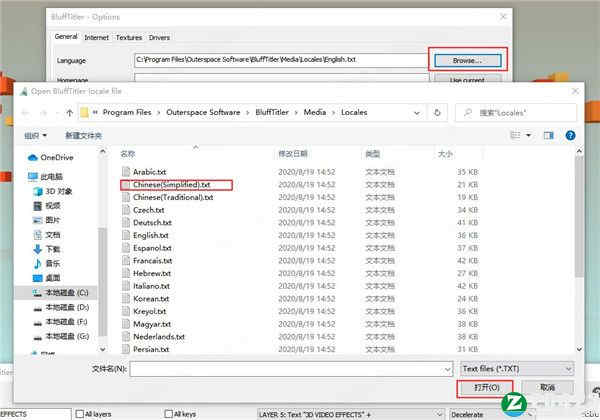Select 本地磁盘 (G:) drive

[61, 336]
